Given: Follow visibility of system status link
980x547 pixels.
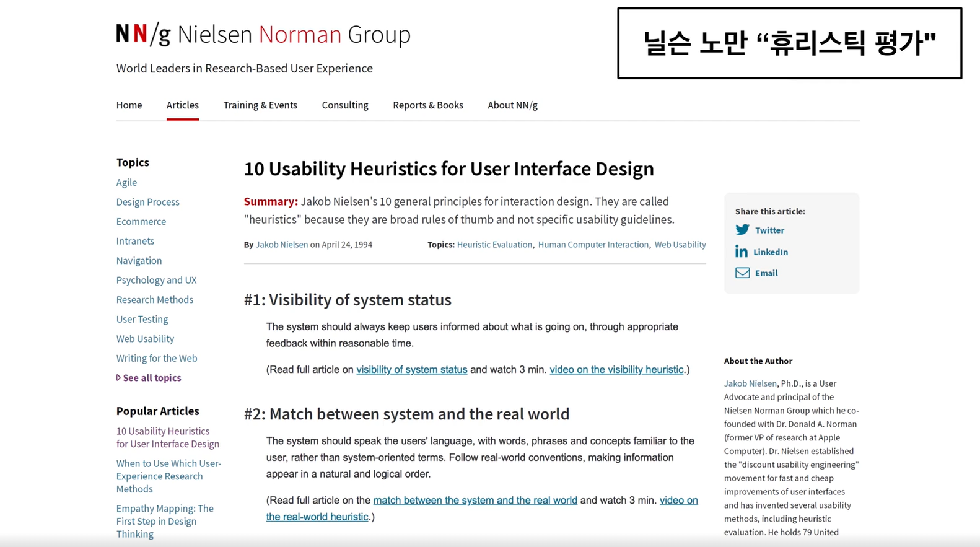Looking at the screenshot, I should 412,369.
